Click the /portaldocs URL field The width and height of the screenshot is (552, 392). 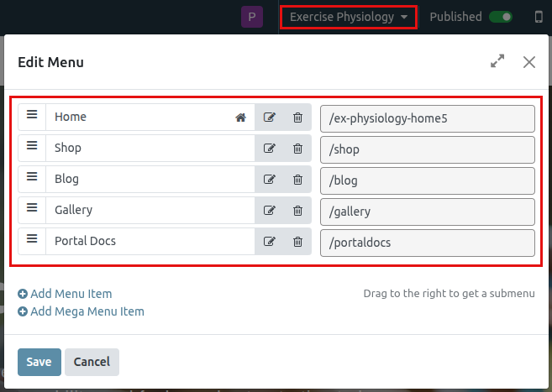428,242
